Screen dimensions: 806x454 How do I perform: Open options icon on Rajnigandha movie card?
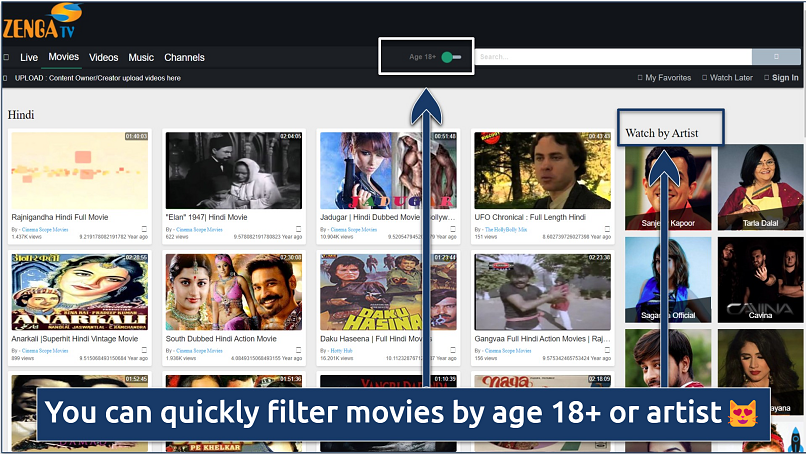click(x=144, y=229)
